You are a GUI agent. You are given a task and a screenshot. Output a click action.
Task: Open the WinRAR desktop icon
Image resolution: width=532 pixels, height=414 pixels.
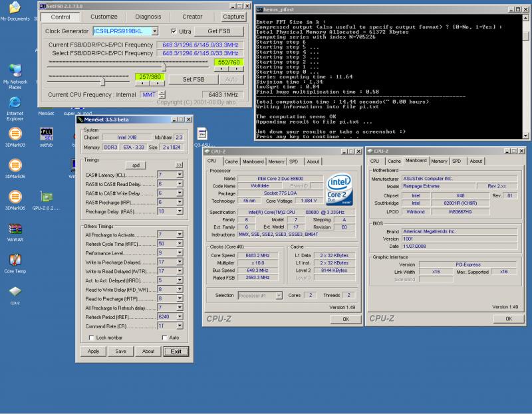[x=15, y=229]
